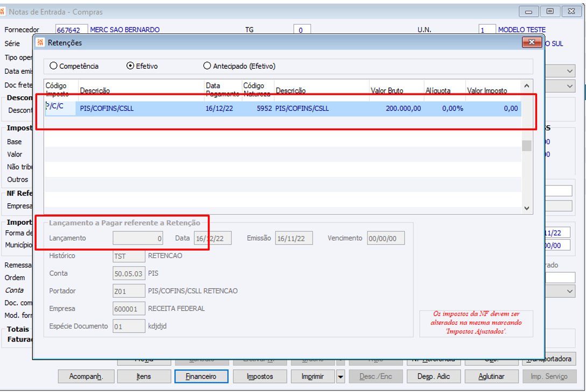Click the Código Imposto cell P/C/C

click(x=60, y=108)
